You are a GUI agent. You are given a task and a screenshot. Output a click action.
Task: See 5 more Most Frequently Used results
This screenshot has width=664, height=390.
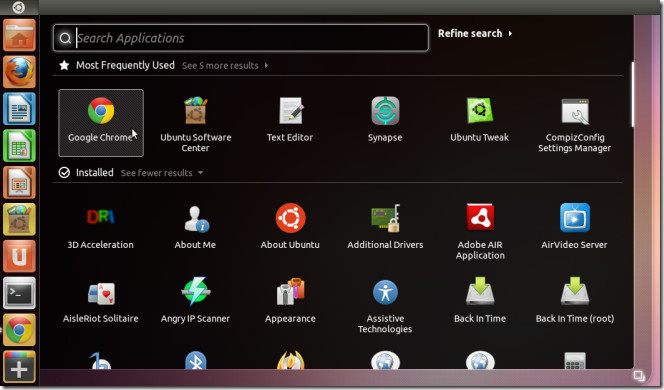tap(225, 66)
